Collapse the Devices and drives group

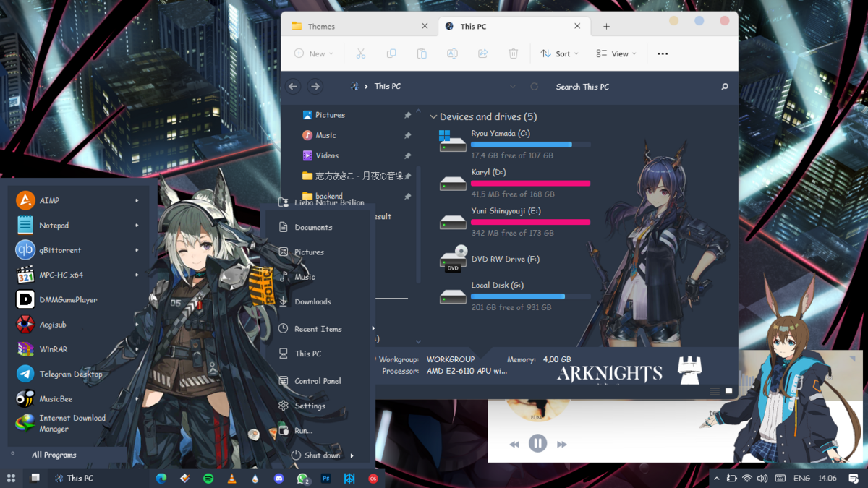coord(433,117)
